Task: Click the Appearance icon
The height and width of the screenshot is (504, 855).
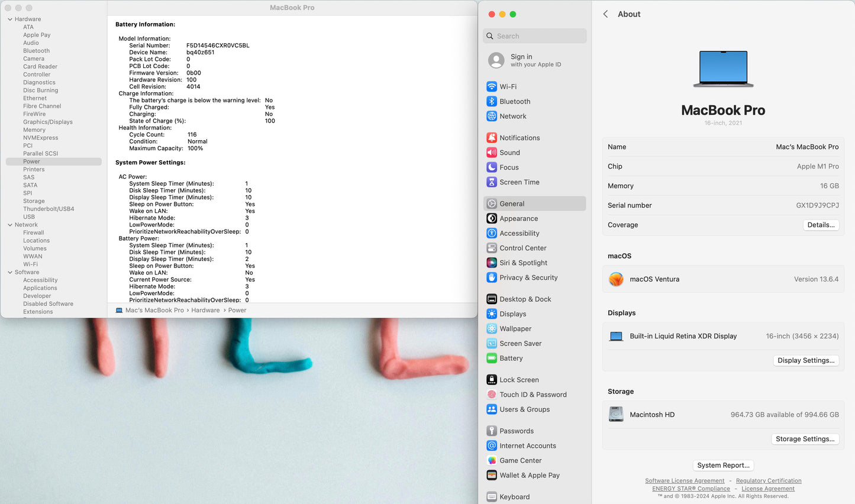Action: click(x=492, y=218)
